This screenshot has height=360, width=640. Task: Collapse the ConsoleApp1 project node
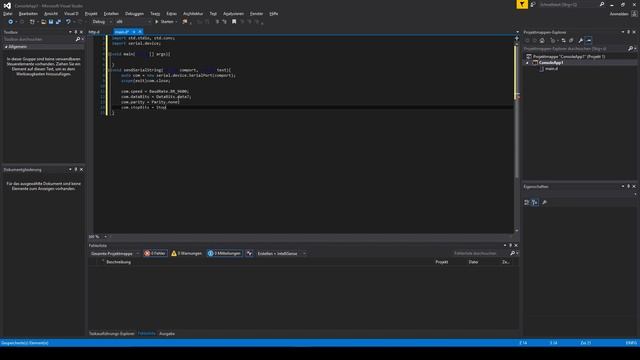527,63
